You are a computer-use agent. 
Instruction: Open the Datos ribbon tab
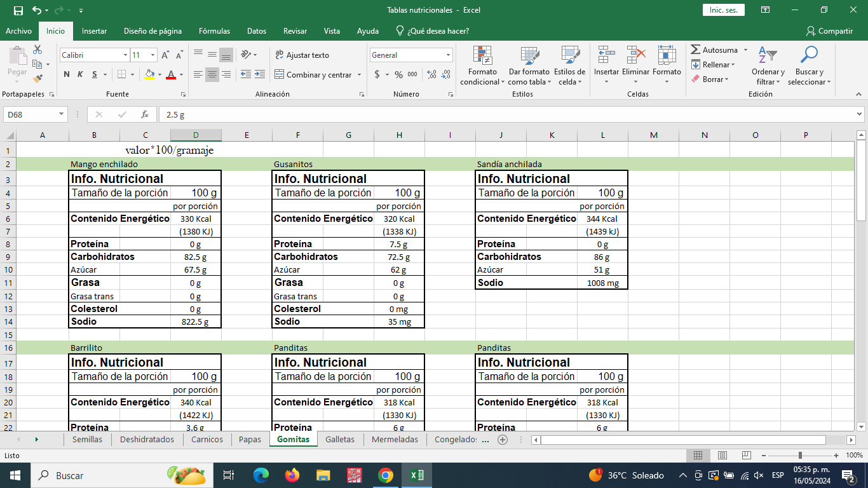pyautogui.click(x=257, y=30)
